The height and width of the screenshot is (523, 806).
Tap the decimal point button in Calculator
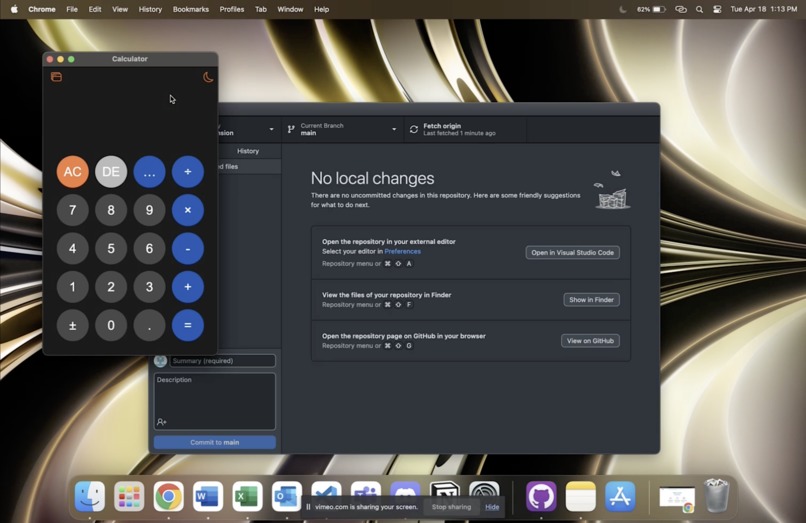point(149,325)
